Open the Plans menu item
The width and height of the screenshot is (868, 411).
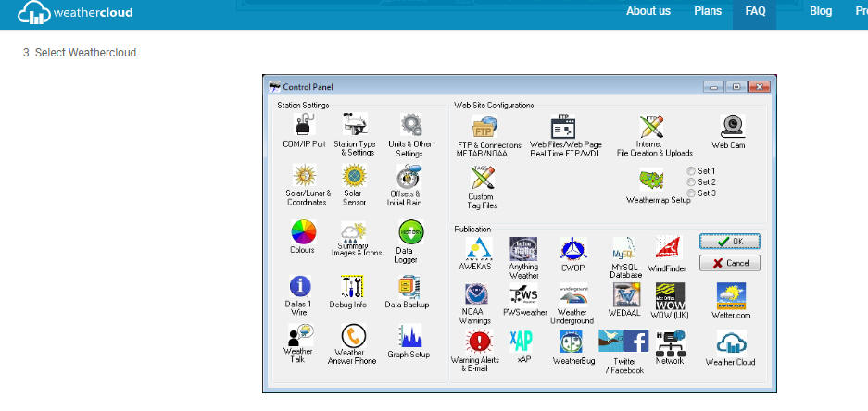pos(708,11)
